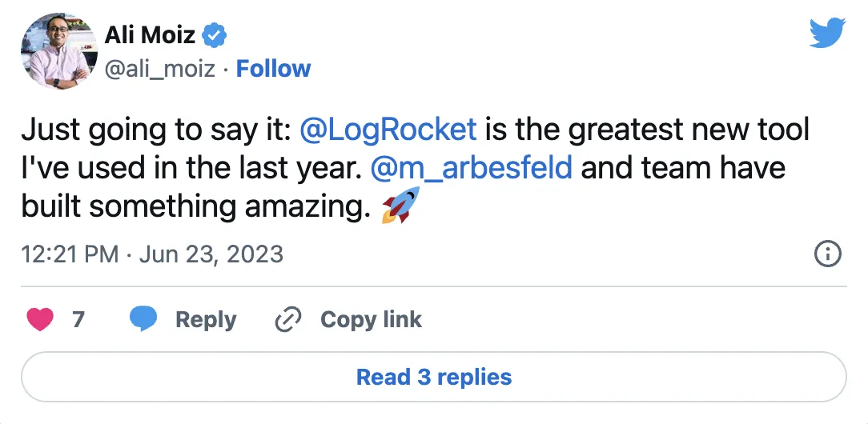Click the Ali Moiz display name
This screenshot has width=868, height=424.
[x=151, y=35]
